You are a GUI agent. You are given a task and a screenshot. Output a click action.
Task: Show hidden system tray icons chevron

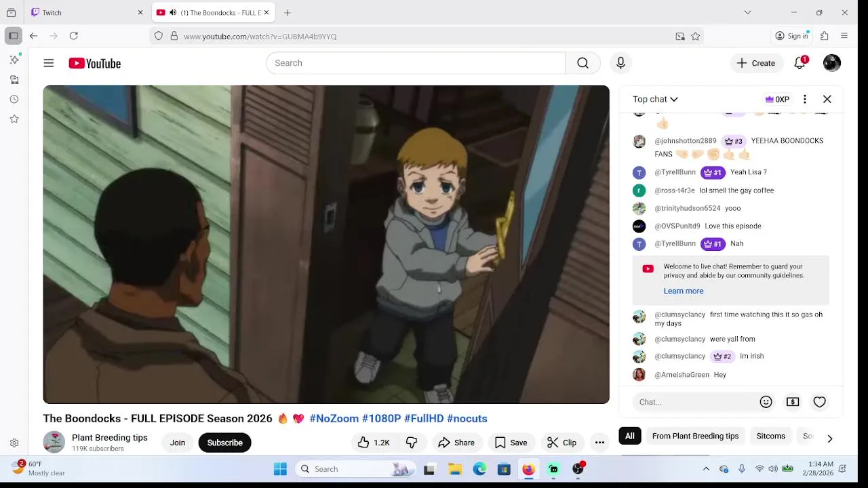pyautogui.click(x=706, y=469)
